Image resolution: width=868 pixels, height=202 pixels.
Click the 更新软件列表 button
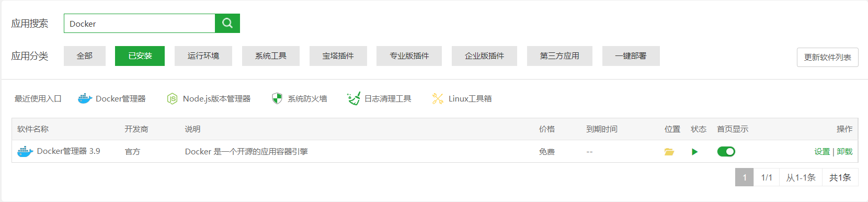point(828,58)
